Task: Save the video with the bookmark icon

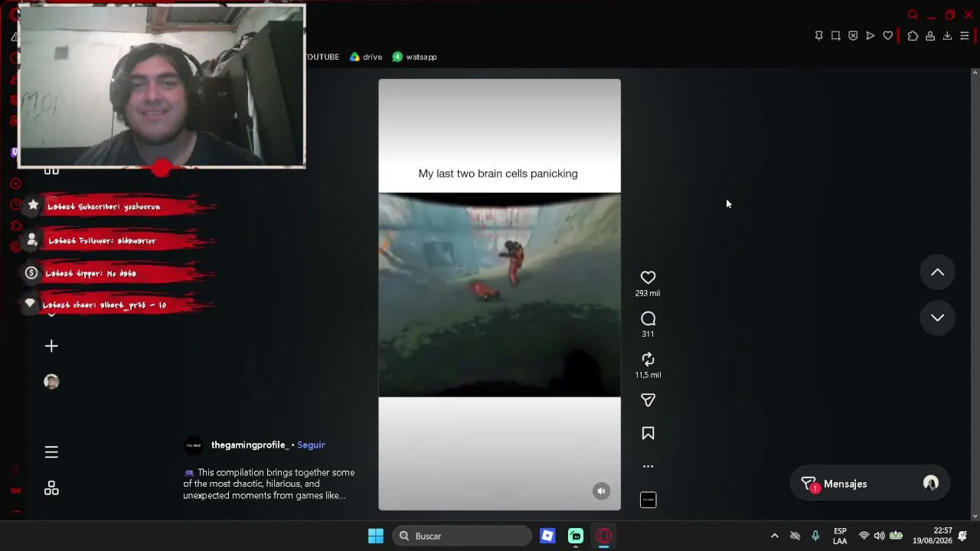Action: 648,434
